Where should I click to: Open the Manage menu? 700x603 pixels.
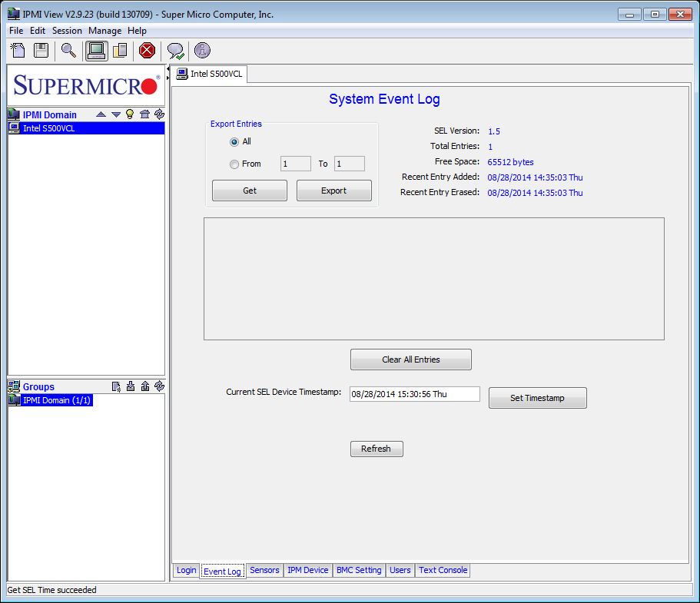pyautogui.click(x=105, y=31)
